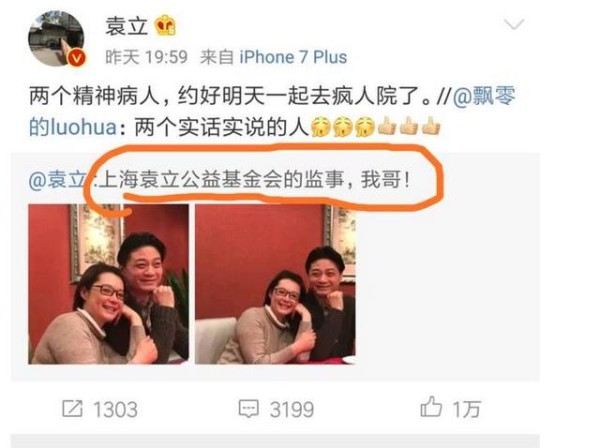Open the iPhone 7 Plus source link
600x448 pixels.
[x=293, y=57]
